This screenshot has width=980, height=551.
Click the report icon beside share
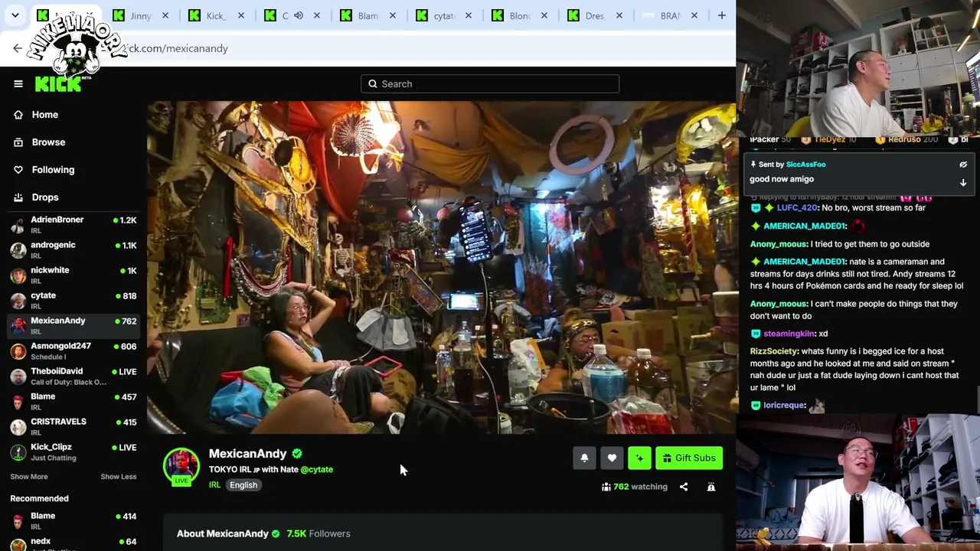711,487
